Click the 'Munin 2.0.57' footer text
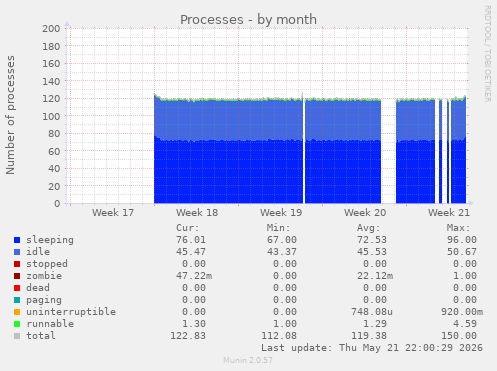497x371 pixels. (248, 360)
